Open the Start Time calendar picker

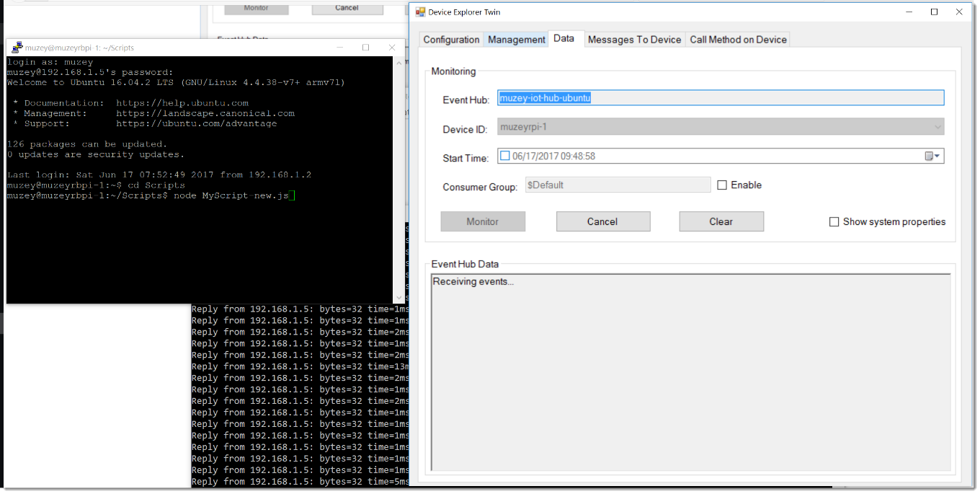[932, 156]
